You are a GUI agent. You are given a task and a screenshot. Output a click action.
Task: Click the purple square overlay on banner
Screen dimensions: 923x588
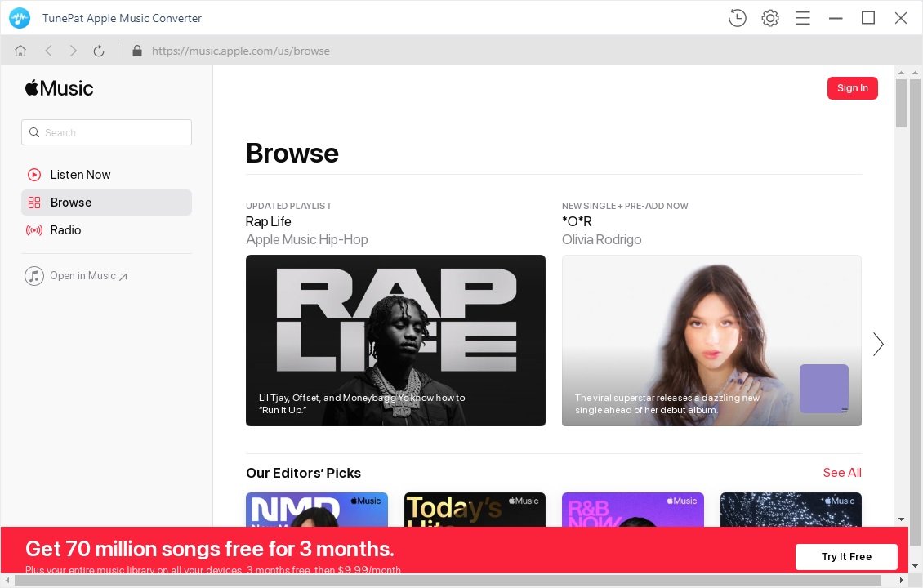click(x=824, y=389)
